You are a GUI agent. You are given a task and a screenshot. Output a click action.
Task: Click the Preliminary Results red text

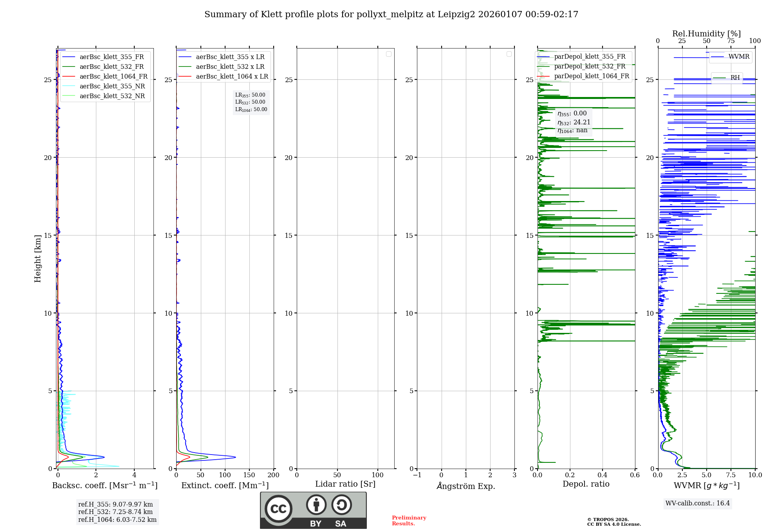[x=409, y=521]
